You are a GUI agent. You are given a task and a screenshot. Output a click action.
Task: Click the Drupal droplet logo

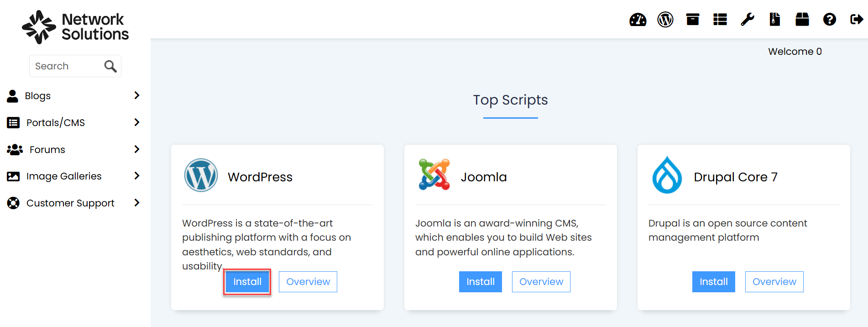click(667, 175)
